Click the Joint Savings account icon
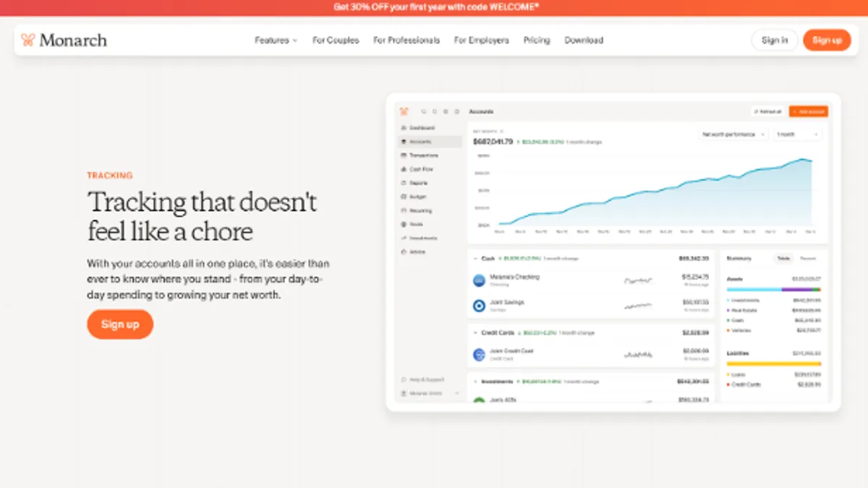This screenshot has height=488, width=868. pyautogui.click(x=478, y=305)
